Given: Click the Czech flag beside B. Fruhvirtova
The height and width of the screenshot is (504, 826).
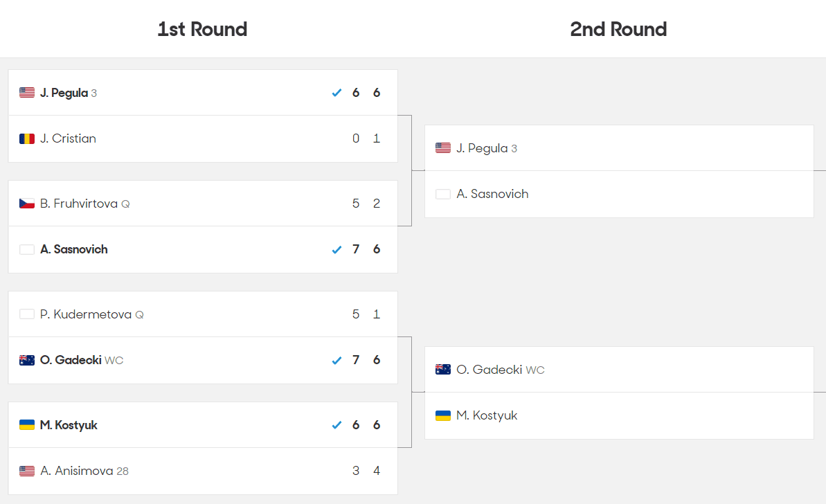Looking at the screenshot, I should (x=27, y=204).
